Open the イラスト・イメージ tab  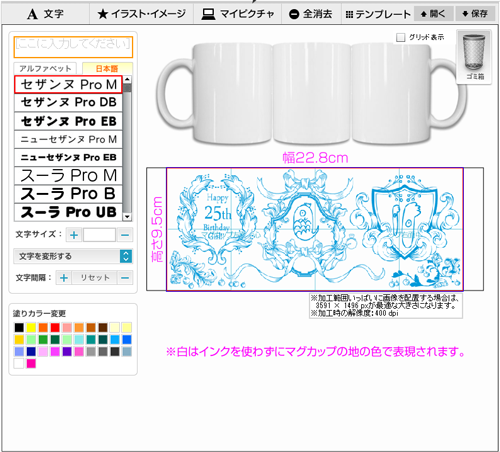click(141, 14)
